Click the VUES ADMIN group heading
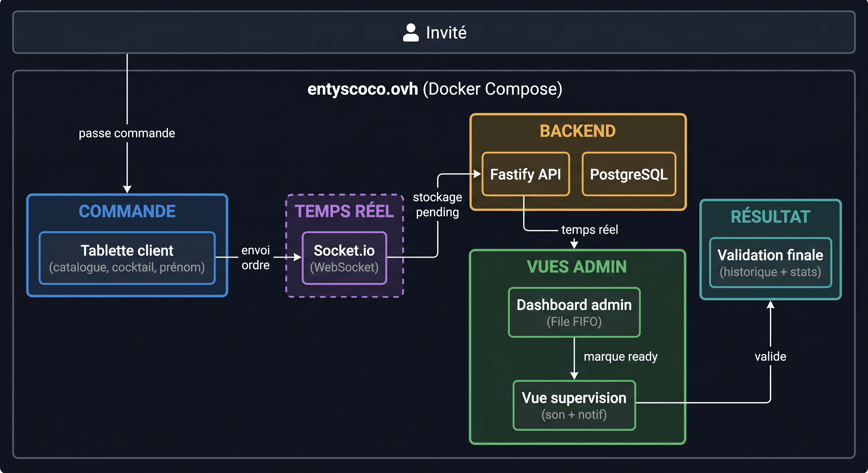The height and width of the screenshot is (473, 868). tap(576, 267)
